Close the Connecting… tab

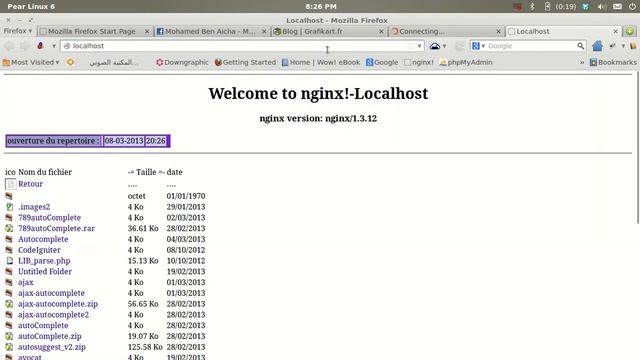click(498, 31)
